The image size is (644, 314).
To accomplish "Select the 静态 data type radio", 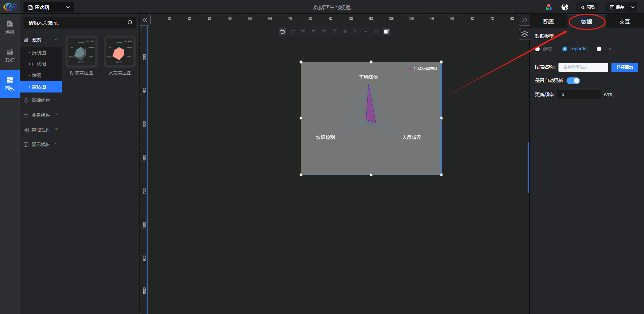I will tap(538, 49).
